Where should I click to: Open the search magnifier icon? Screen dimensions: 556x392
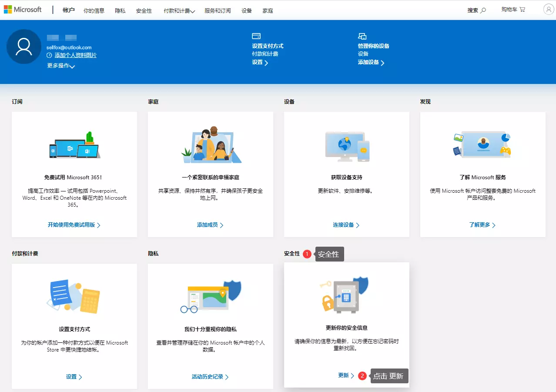(483, 10)
